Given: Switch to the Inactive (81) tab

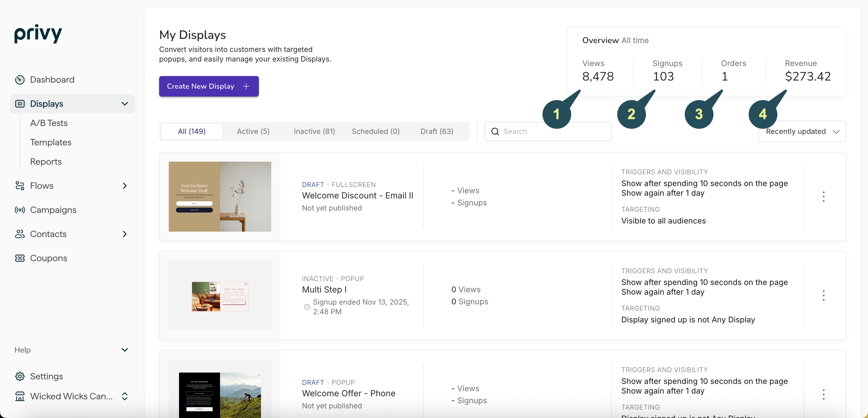Looking at the screenshot, I should pos(314,131).
